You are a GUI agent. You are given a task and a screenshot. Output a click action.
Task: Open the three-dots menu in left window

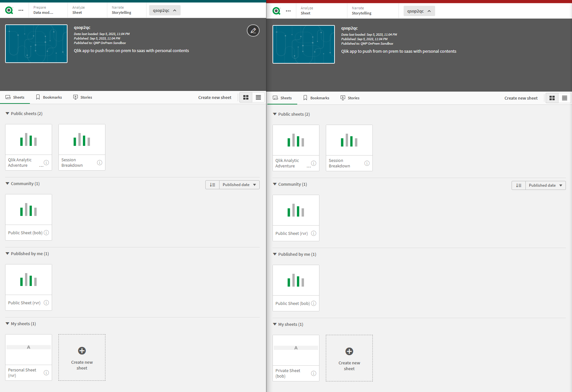(x=21, y=11)
